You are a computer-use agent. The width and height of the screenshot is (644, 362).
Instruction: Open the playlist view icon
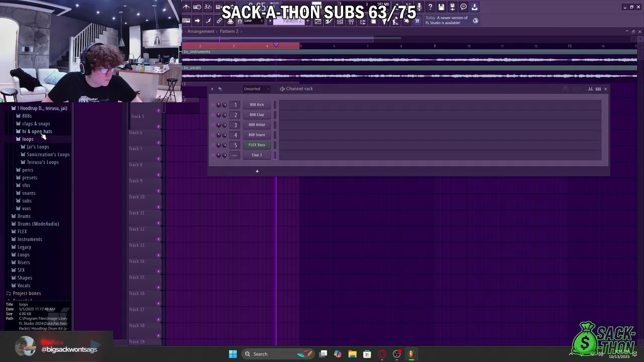pos(318,21)
